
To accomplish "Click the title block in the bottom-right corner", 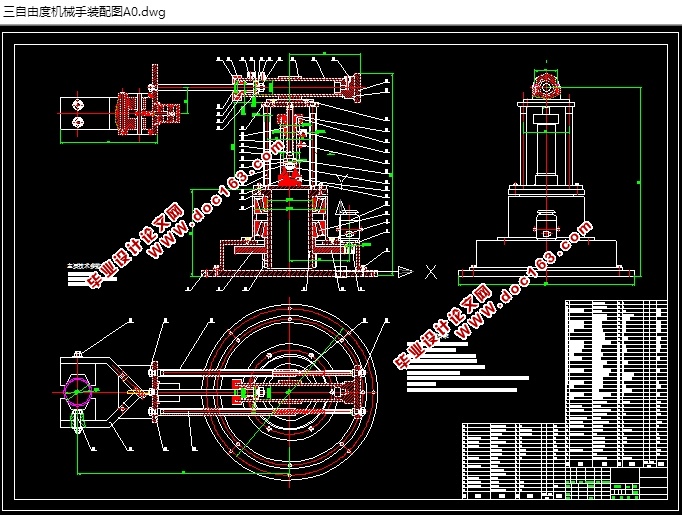I will click(x=616, y=483).
